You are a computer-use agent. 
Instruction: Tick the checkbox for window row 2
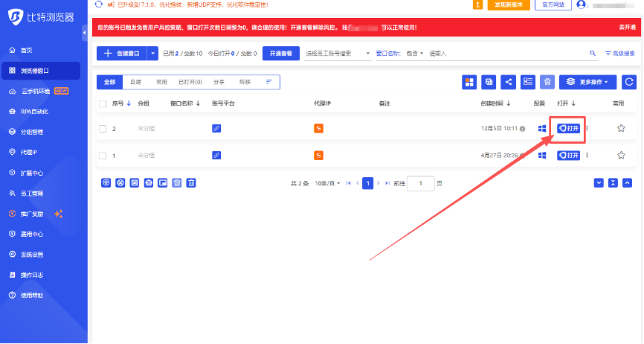pos(103,129)
